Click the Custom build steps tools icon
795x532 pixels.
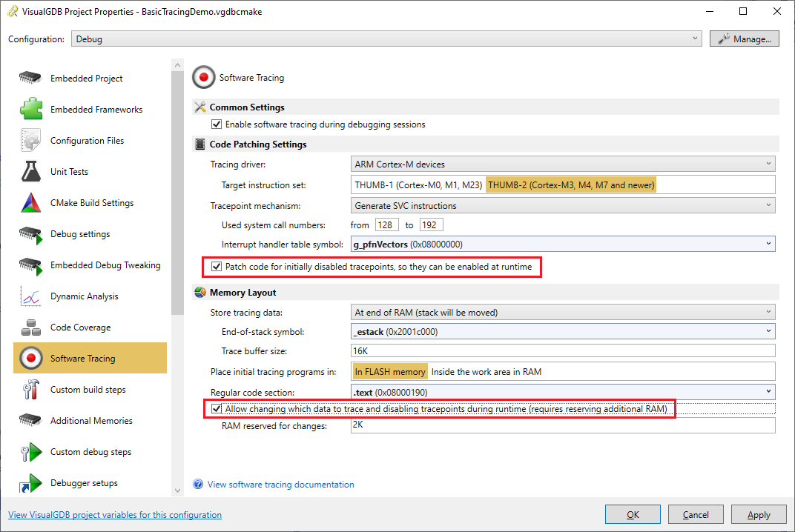point(31,390)
